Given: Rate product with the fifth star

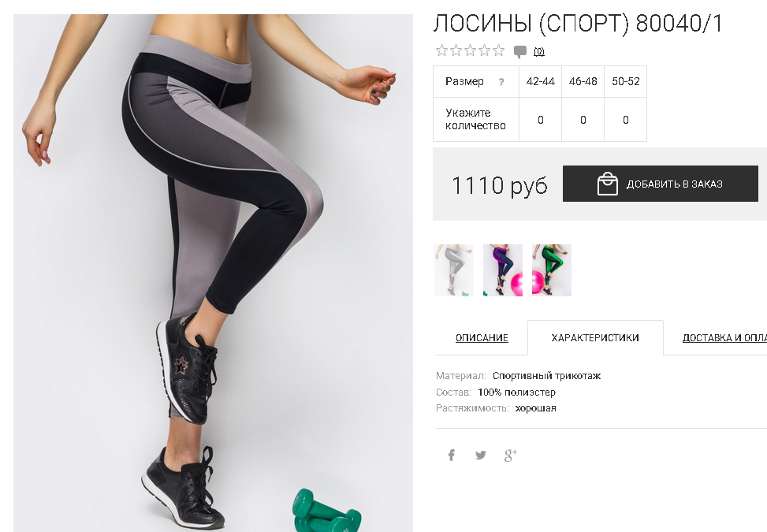Looking at the screenshot, I should (x=498, y=50).
